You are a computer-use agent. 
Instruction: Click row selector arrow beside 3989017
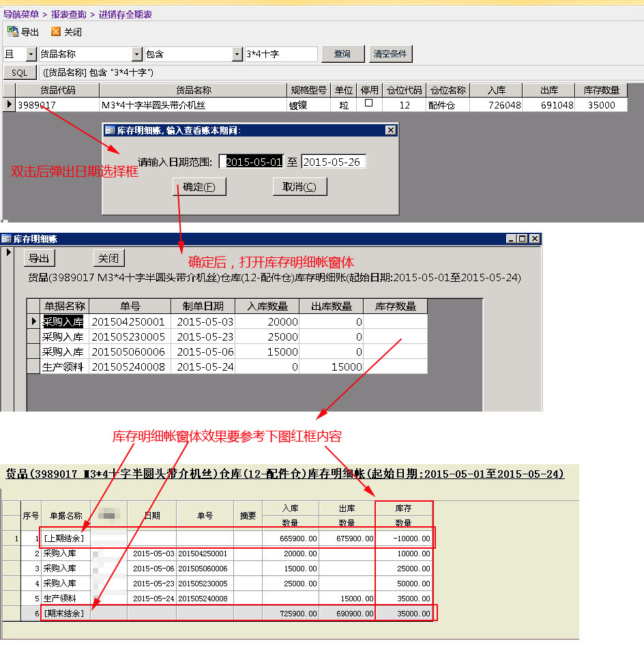[x=9, y=104]
